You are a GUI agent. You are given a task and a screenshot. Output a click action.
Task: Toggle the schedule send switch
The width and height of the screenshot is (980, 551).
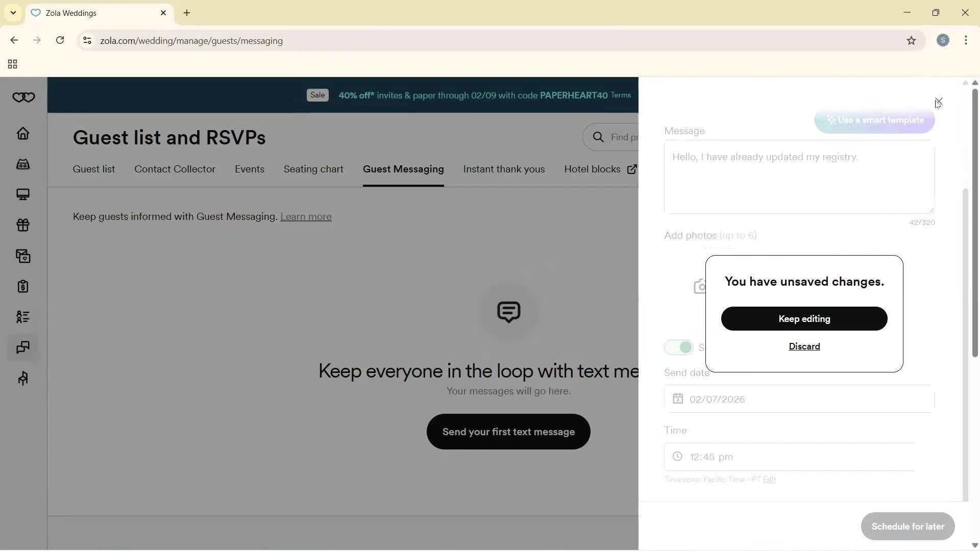[x=678, y=347]
